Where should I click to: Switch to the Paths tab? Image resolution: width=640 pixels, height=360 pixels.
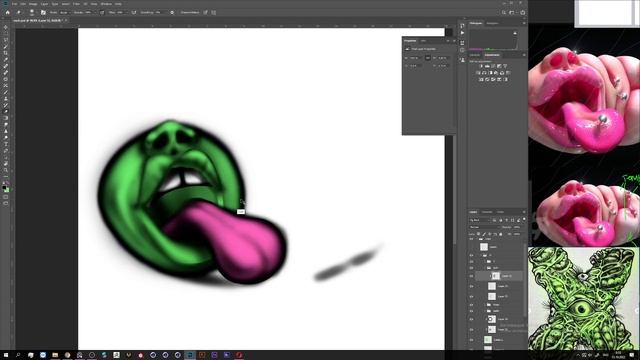[500, 212]
